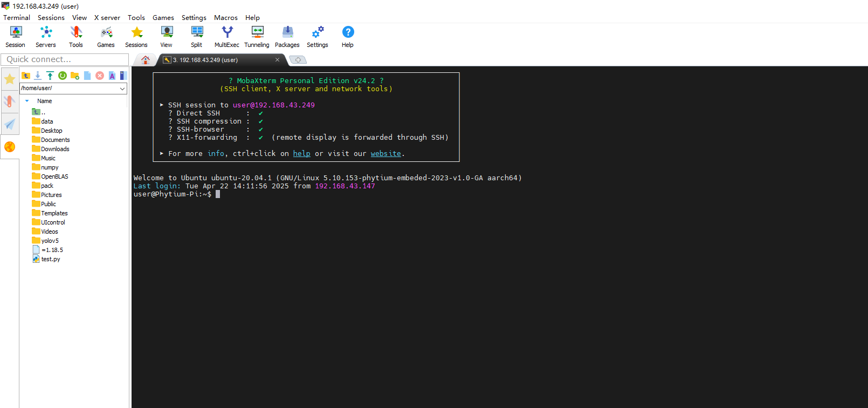Open the Sessions menu
The image size is (868, 408).
pos(51,18)
